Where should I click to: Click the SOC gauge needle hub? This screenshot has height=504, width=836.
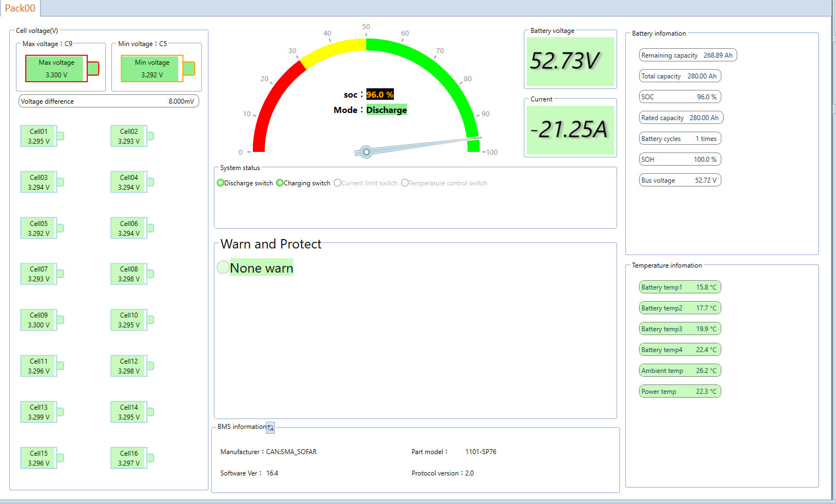coord(366,151)
